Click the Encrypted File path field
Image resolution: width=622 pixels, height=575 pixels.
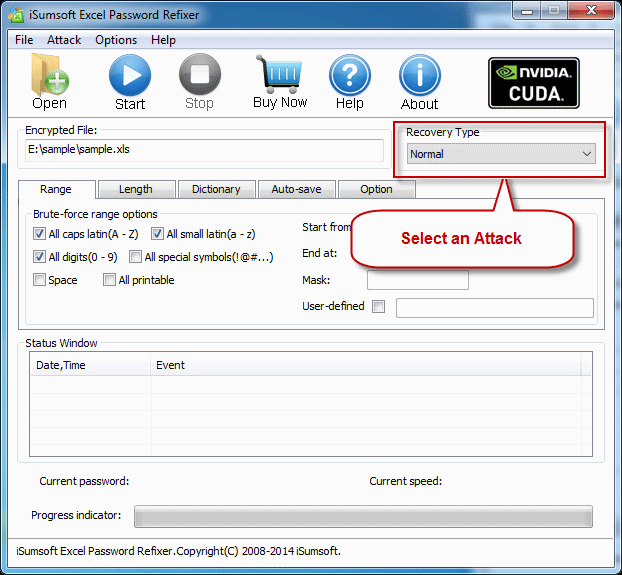pyautogui.click(x=204, y=150)
